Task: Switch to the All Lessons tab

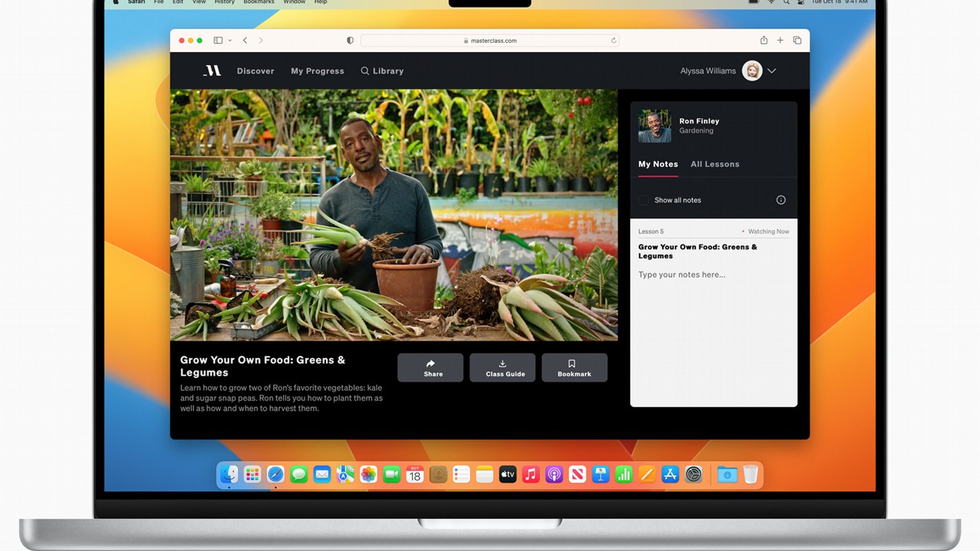Action: pos(714,164)
